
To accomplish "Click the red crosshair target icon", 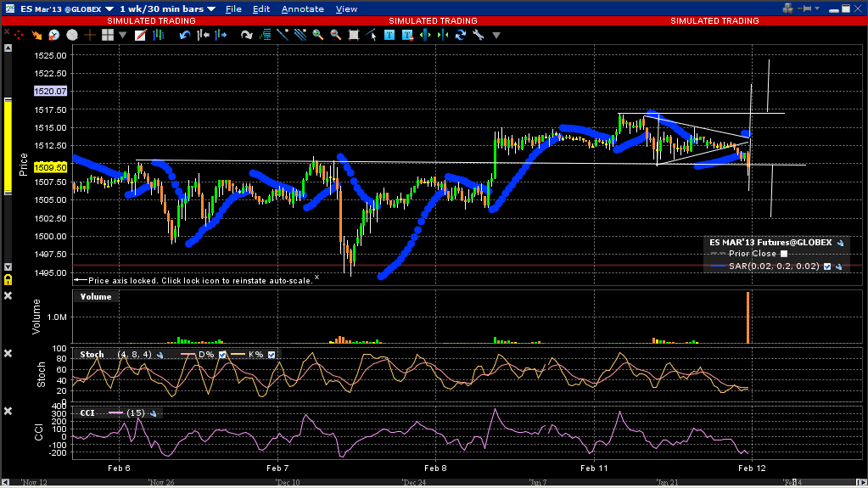I will tap(19, 35).
